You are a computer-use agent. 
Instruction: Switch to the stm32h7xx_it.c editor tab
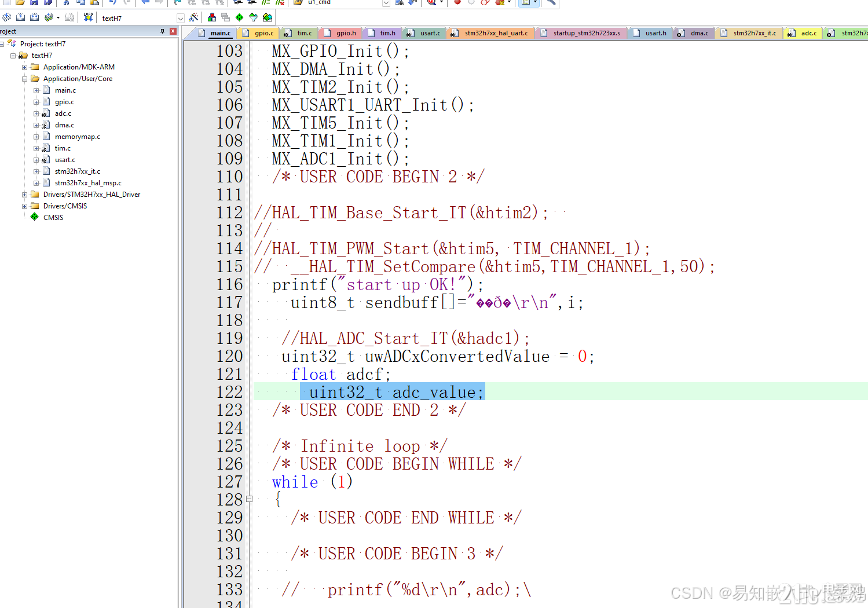pos(750,33)
